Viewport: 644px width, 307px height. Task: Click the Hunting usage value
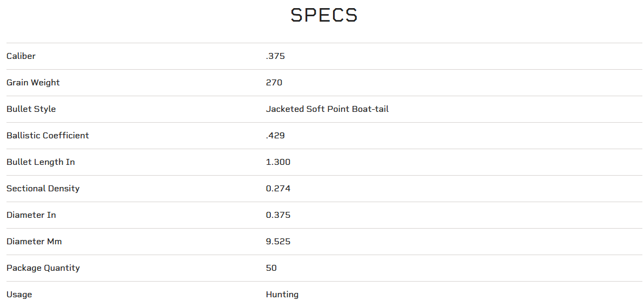[282, 295]
